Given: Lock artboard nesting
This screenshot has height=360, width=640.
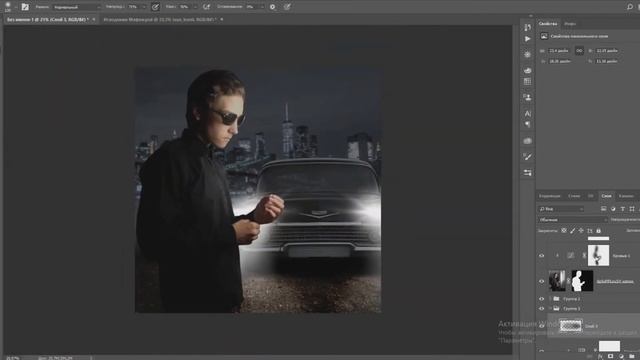Looking at the screenshot, I should (590, 231).
